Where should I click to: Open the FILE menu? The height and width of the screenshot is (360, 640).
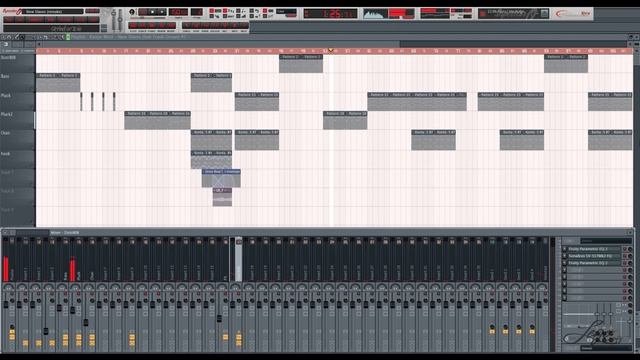point(9,19)
